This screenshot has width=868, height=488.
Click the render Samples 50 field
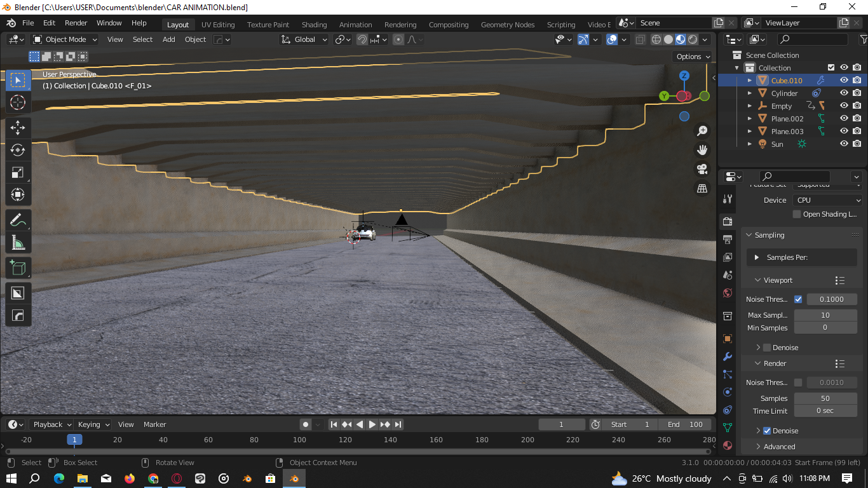point(825,398)
